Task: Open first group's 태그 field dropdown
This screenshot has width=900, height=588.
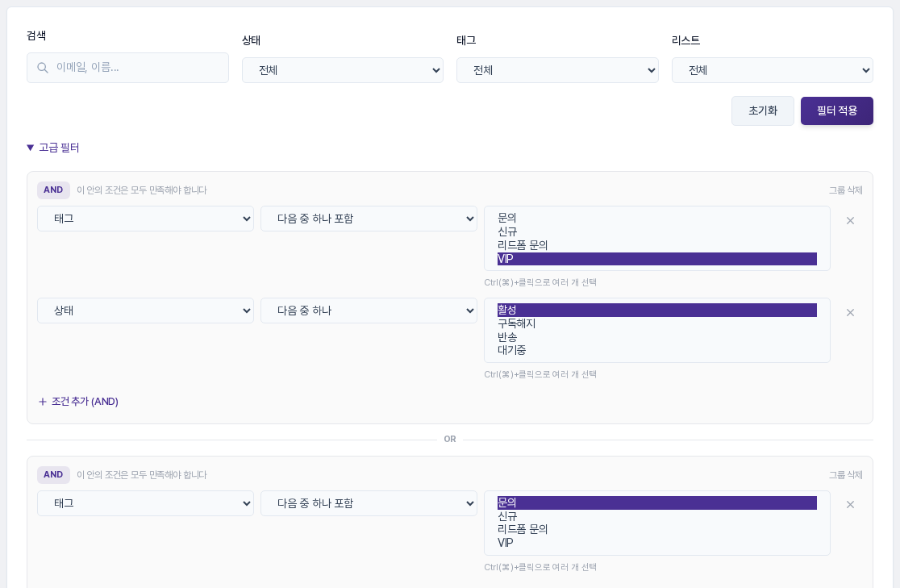Action: click(x=145, y=219)
